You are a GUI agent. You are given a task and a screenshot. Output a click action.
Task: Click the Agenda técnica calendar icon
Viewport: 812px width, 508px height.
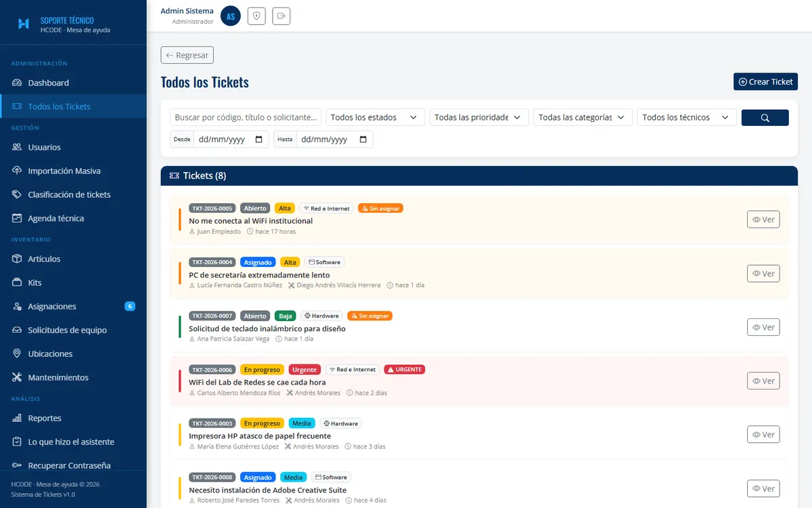(17, 218)
